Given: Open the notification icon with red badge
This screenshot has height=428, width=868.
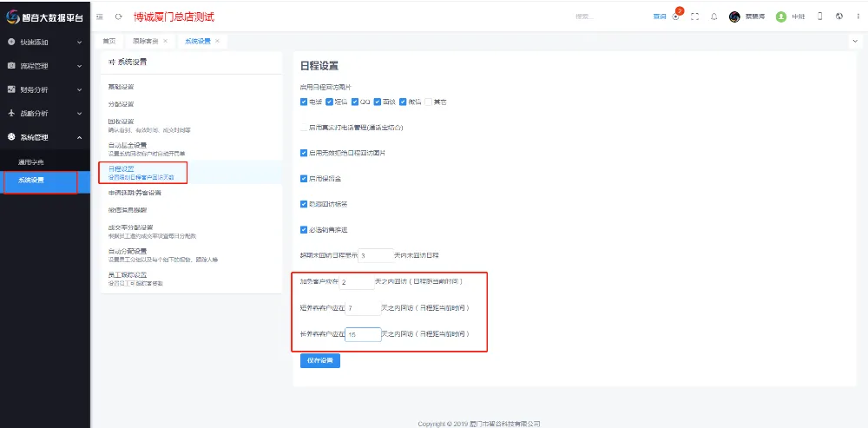Looking at the screenshot, I should click(676, 16).
